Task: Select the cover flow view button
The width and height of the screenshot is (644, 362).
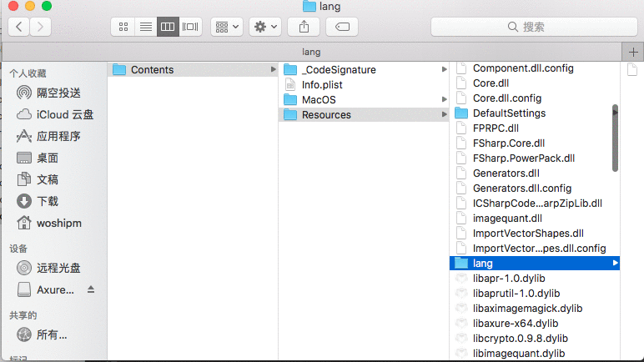Action: coord(190,28)
